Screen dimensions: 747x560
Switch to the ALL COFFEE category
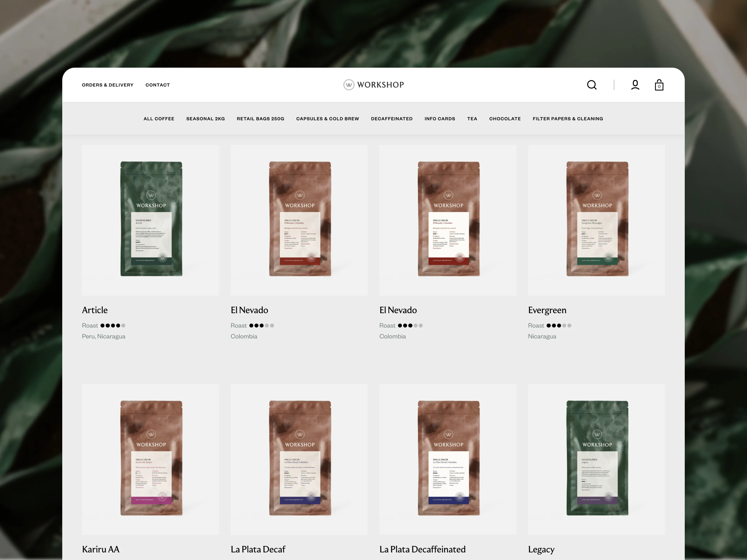pyautogui.click(x=159, y=118)
